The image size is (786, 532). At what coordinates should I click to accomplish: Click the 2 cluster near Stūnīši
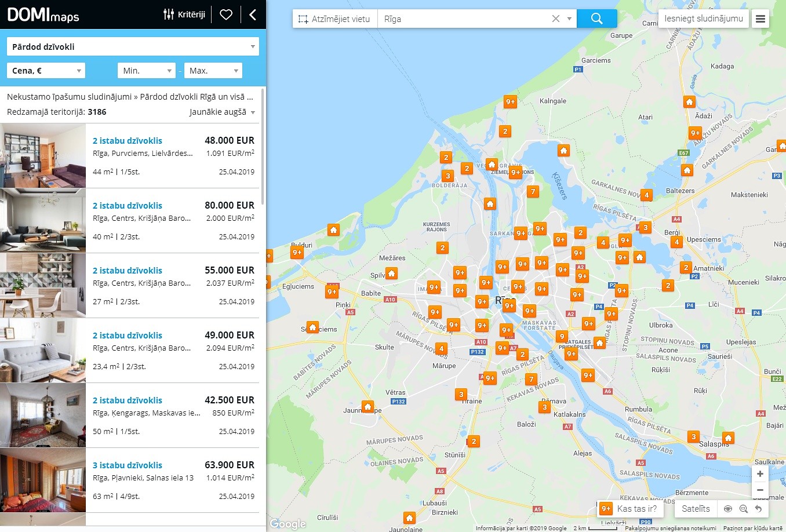(474, 441)
